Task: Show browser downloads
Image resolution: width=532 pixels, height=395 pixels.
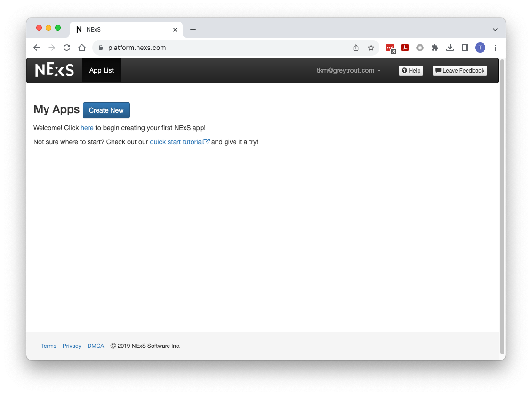Action: (x=450, y=48)
